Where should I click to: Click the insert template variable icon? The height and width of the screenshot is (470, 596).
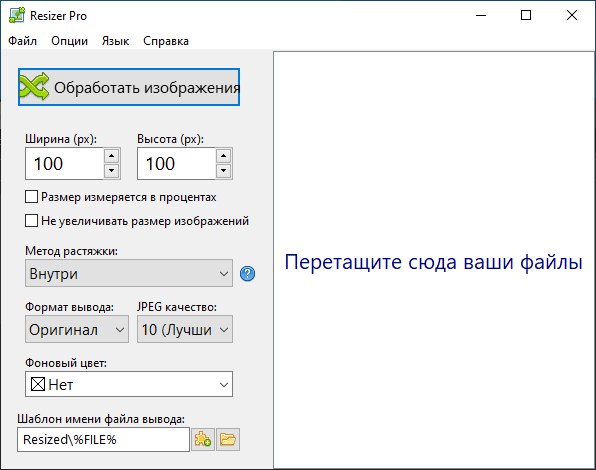(x=203, y=440)
